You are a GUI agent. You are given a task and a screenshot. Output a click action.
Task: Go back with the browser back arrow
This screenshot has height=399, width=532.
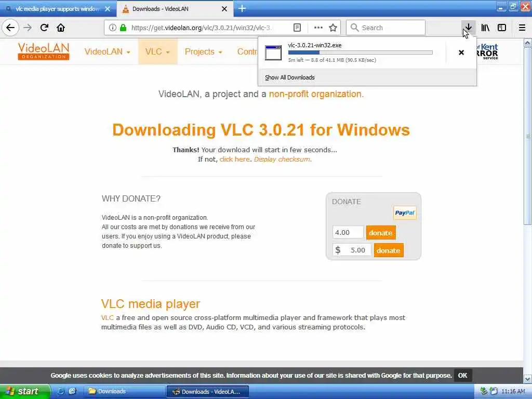coord(10,28)
